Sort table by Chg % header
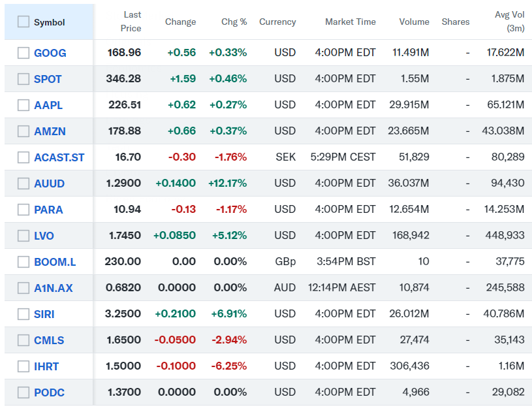This screenshot has height=416, width=532. tap(234, 22)
